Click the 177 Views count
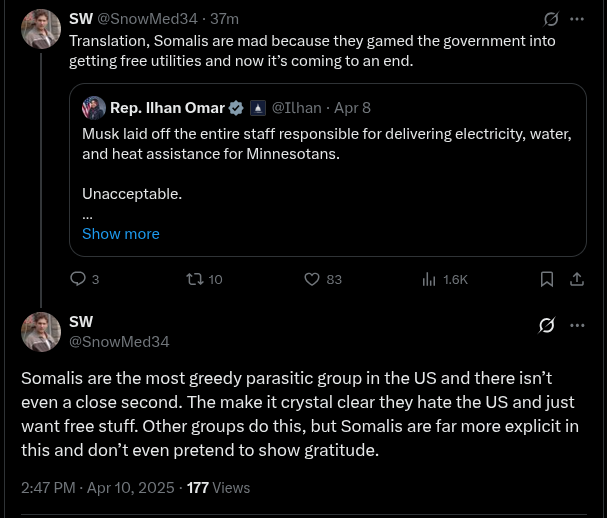The height and width of the screenshot is (518, 607). click(218, 487)
